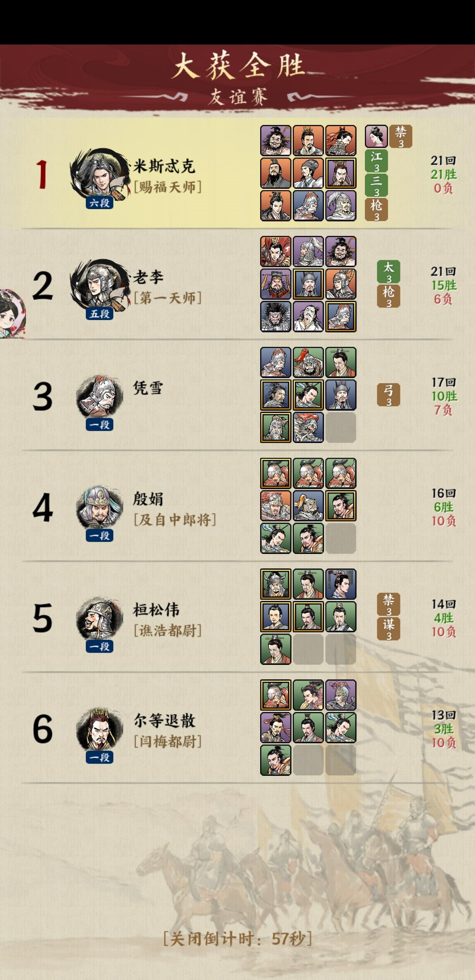The height and width of the screenshot is (980, 475).
Task: Tap the 友谊赛 subtitle banner
Action: tap(237, 97)
